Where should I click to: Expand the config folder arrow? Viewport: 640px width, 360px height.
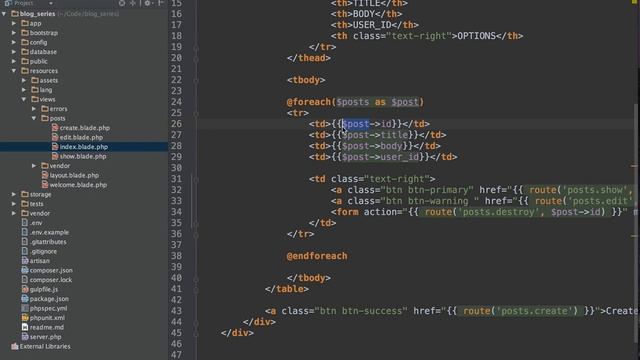[x=14, y=42]
